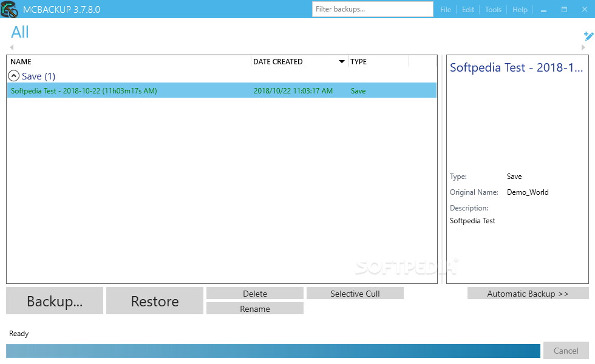Open the Help menu

[520, 10]
